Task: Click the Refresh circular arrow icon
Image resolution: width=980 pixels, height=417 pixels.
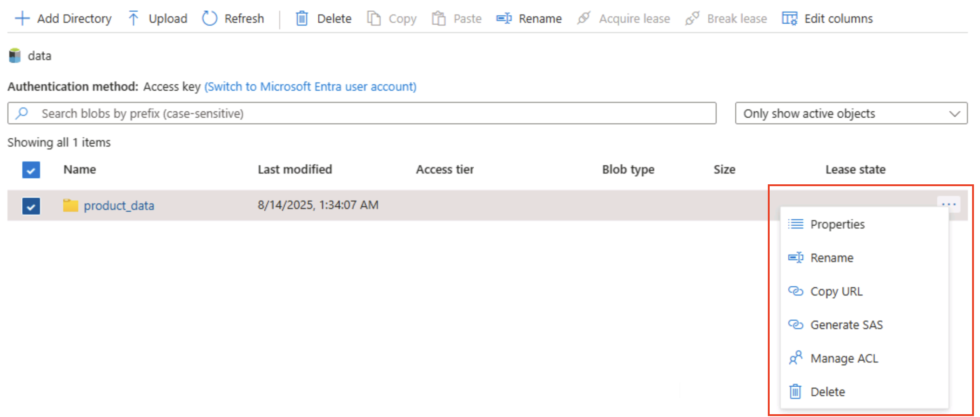Action: [x=209, y=19]
